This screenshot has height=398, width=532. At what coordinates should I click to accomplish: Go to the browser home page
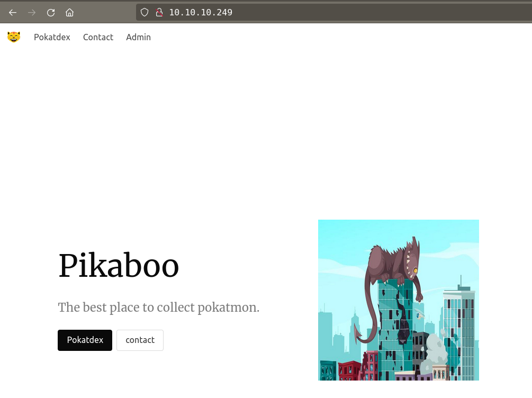69,12
